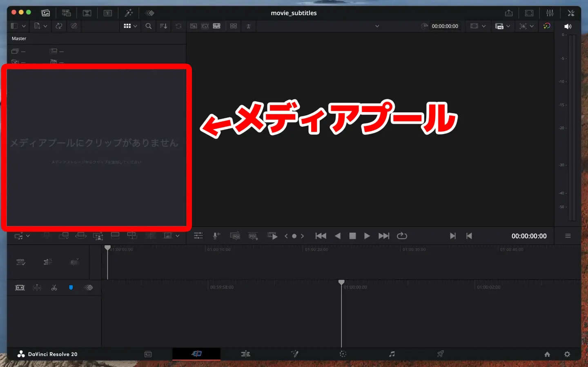Screen dimensions: 588x367
Task: Open the Effects panel with the magic wand icon
Action: (129, 13)
